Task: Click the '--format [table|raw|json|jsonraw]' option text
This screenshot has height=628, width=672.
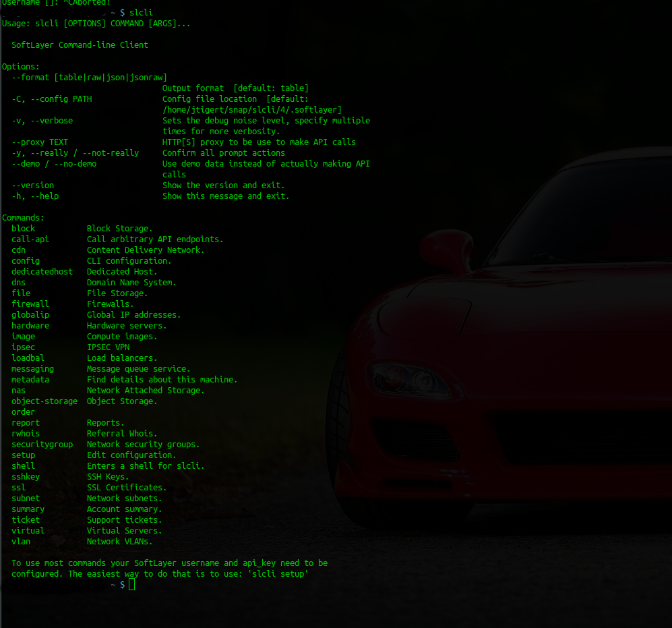Action: 89,78
